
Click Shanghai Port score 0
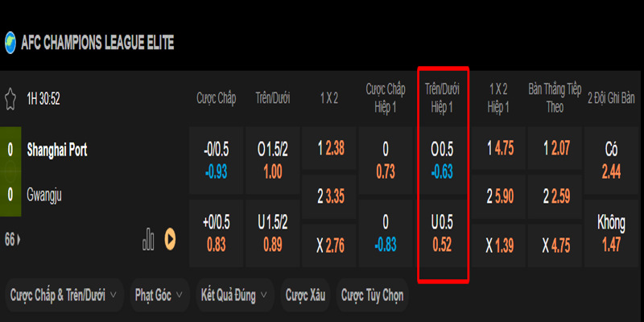pyautogui.click(x=10, y=151)
